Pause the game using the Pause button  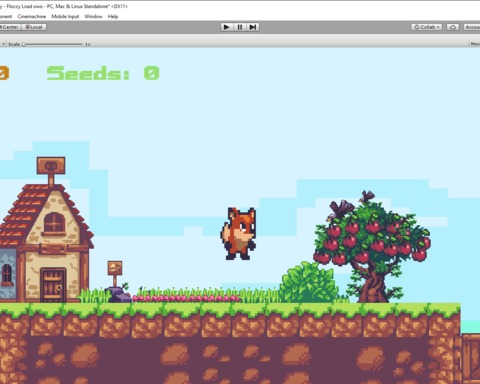click(x=240, y=27)
